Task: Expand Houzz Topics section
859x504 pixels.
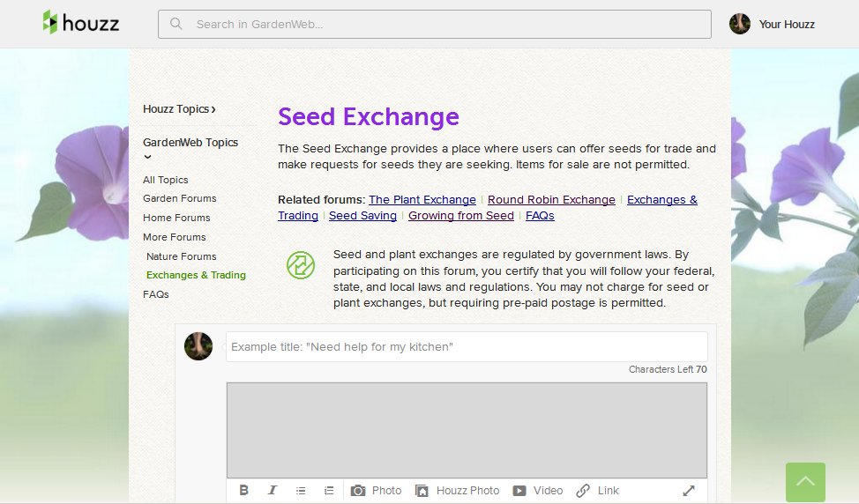Action: tap(179, 109)
